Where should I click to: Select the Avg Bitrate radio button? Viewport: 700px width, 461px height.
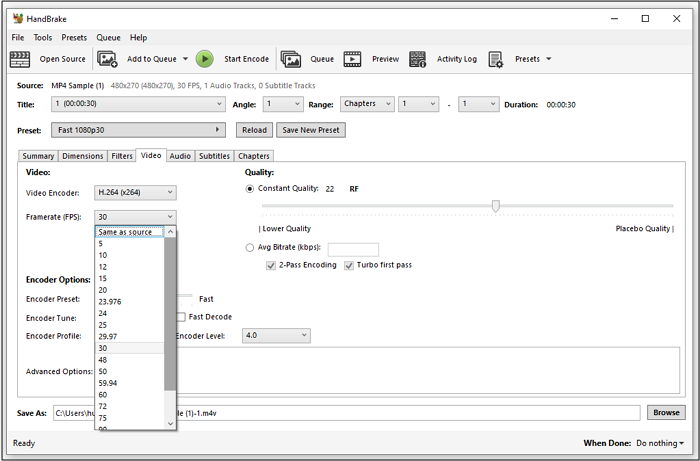(x=250, y=248)
